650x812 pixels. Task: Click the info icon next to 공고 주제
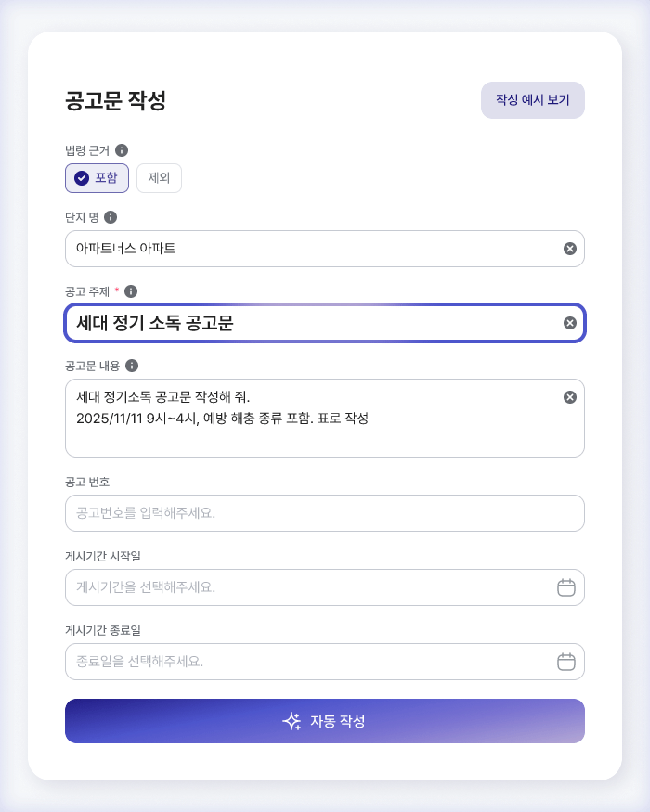pyautogui.click(x=131, y=290)
